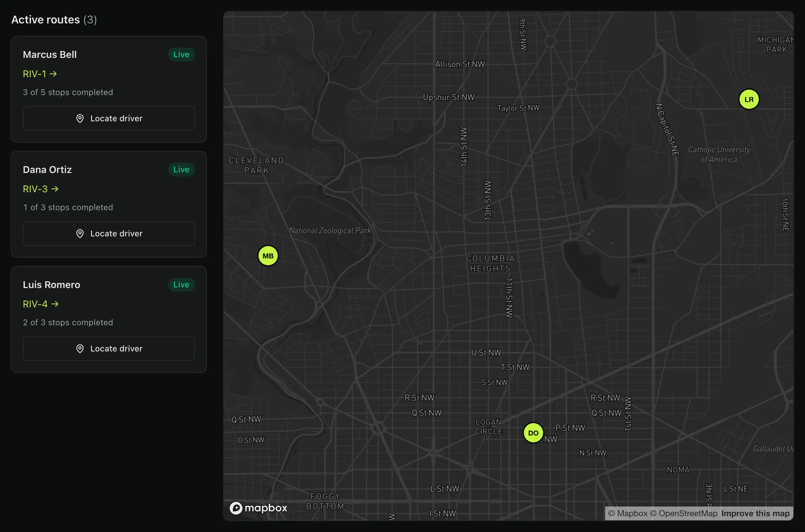Click the Mapbox logo on the map
805x532 pixels.
coord(258,508)
